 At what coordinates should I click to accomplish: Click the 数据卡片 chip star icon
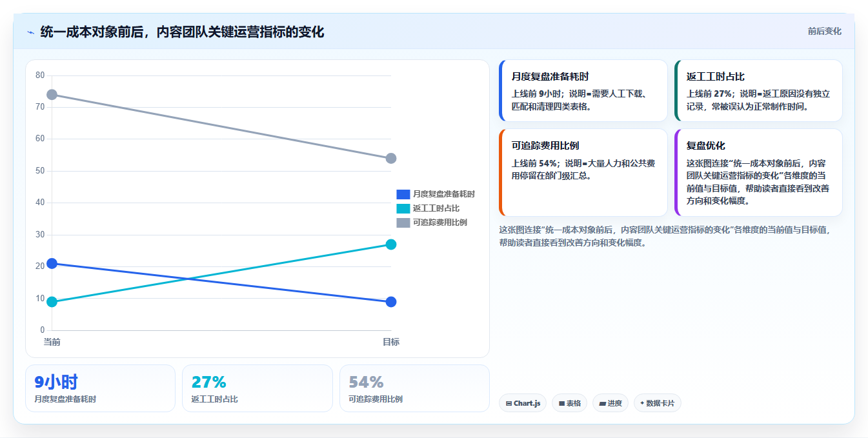click(x=641, y=403)
